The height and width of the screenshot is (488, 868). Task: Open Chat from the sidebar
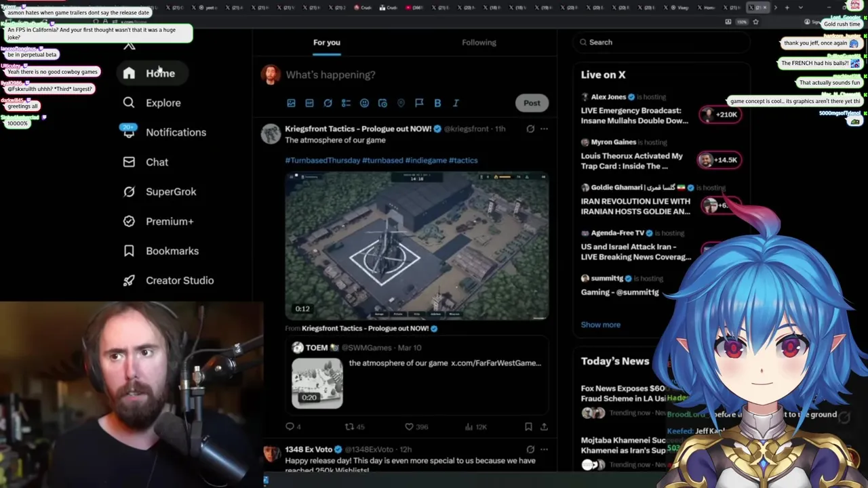click(146, 162)
